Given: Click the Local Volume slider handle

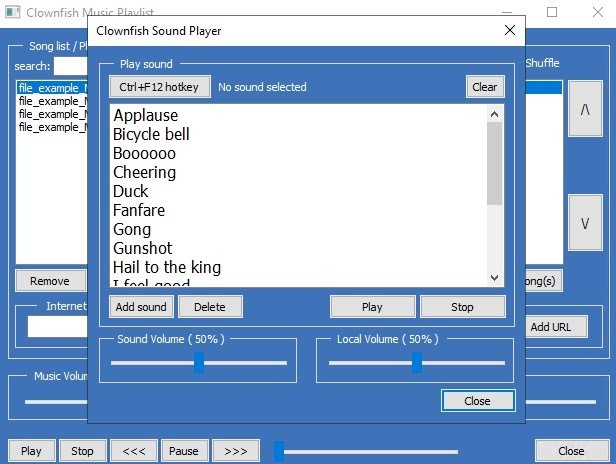Looking at the screenshot, I should (417, 363).
